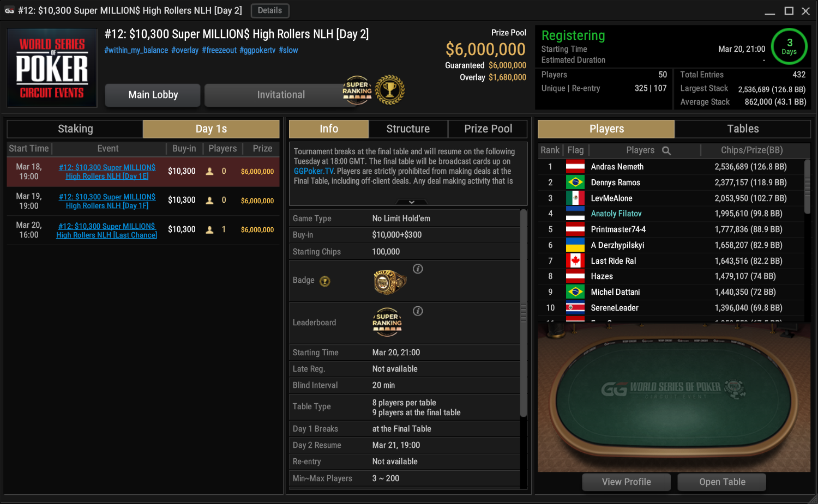Switch to the Structure tab

pos(408,129)
